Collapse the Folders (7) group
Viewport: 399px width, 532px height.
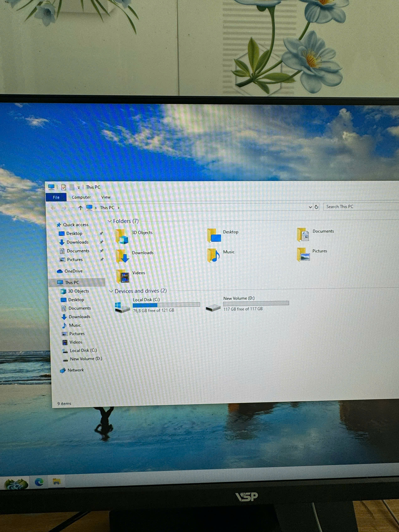pyautogui.click(x=110, y=221)
